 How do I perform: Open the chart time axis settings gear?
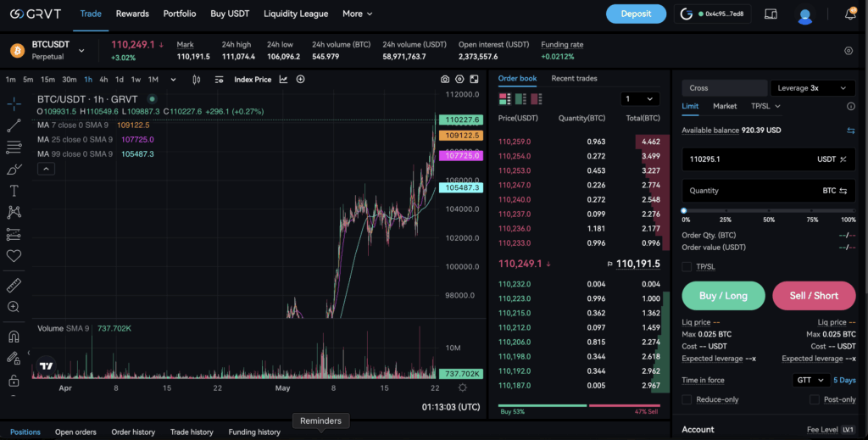point(463,388)
